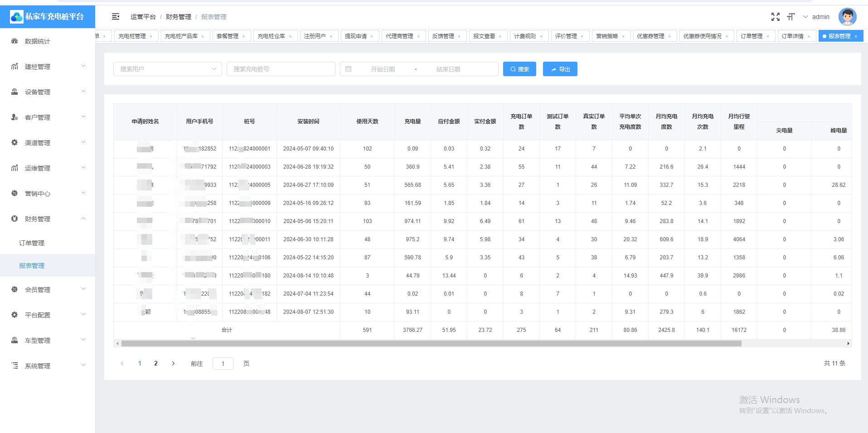868x433 pixels.
Task: Expand the 会员管理 menu
Action: click(83, 289)
